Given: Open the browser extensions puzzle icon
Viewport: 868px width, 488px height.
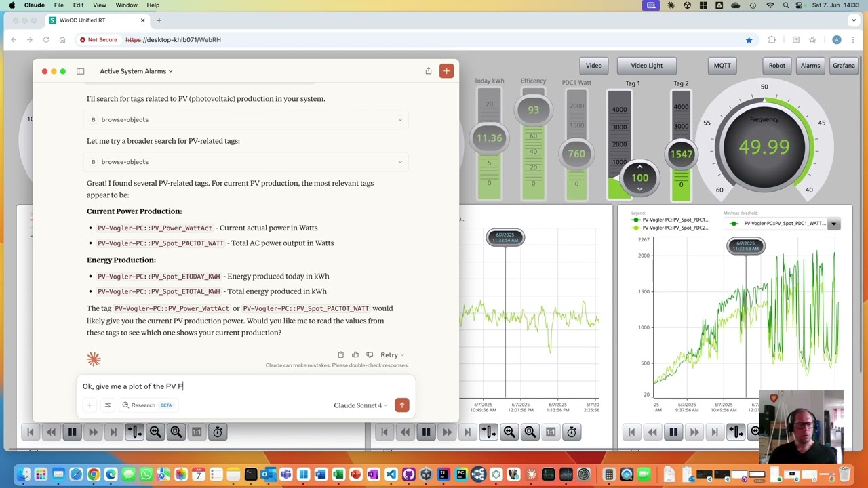Looking at the screenshot, I should click(x=772, y=40).
